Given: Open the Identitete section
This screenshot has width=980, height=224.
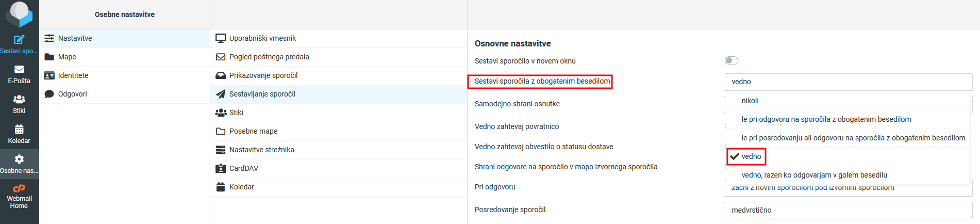Looking at the screenshot, I should 73,75.
